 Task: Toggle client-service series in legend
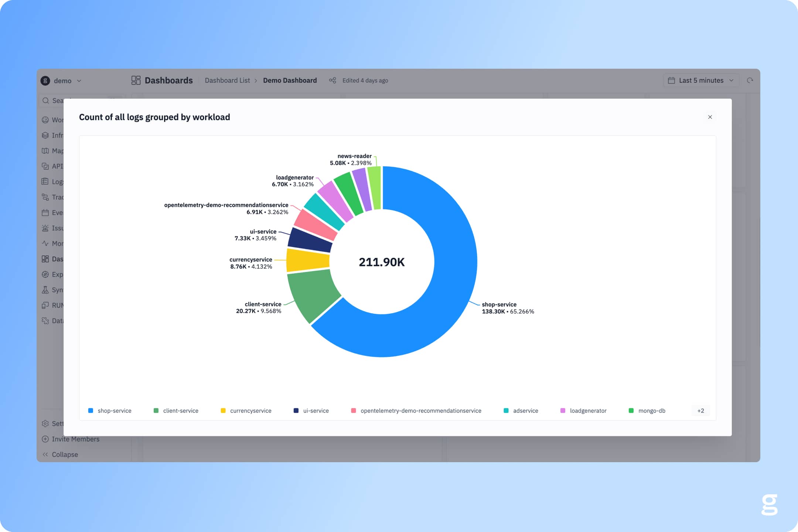180,411
